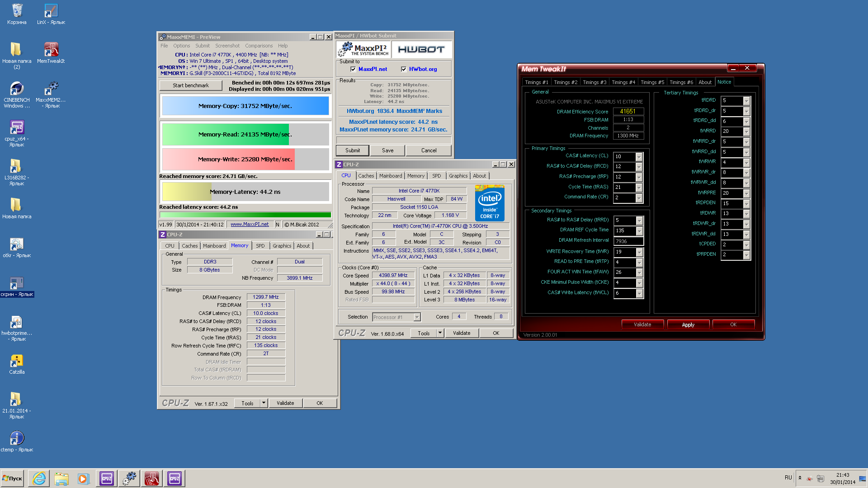This screenshot has width=868, height=488.
Task: Expand the CAS# Write Latency (tWCL) dropdown
Action: (639, 293)
